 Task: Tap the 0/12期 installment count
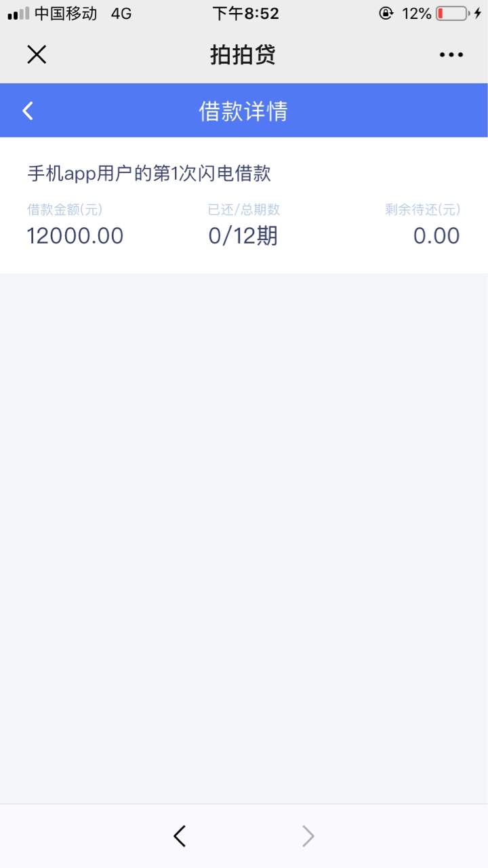point(243,236)
